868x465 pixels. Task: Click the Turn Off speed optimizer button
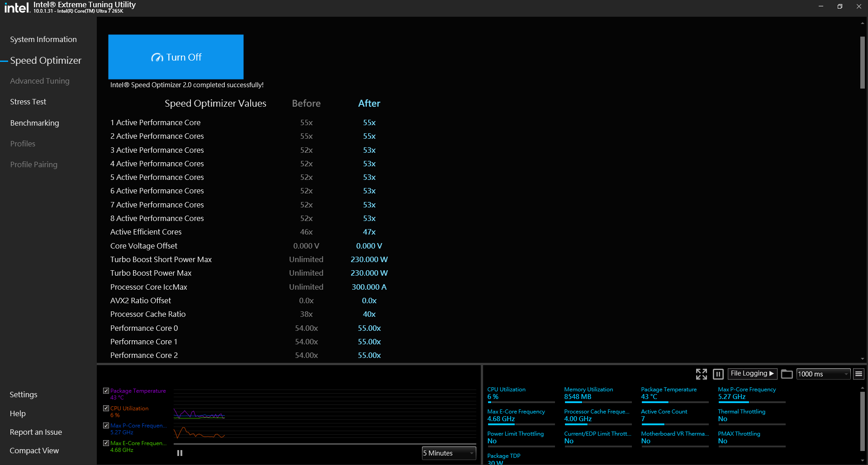pos(176,57)
